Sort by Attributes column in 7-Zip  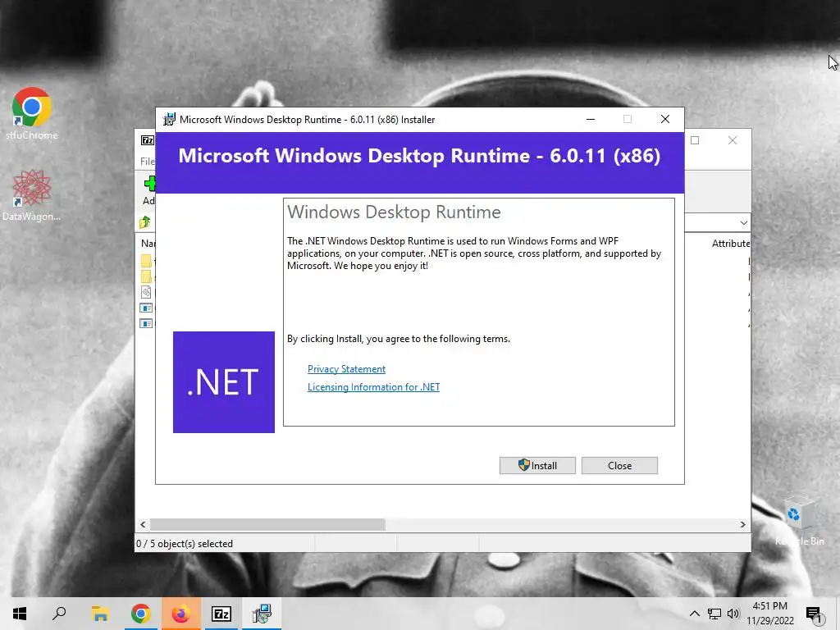click(x=730, y=243)
